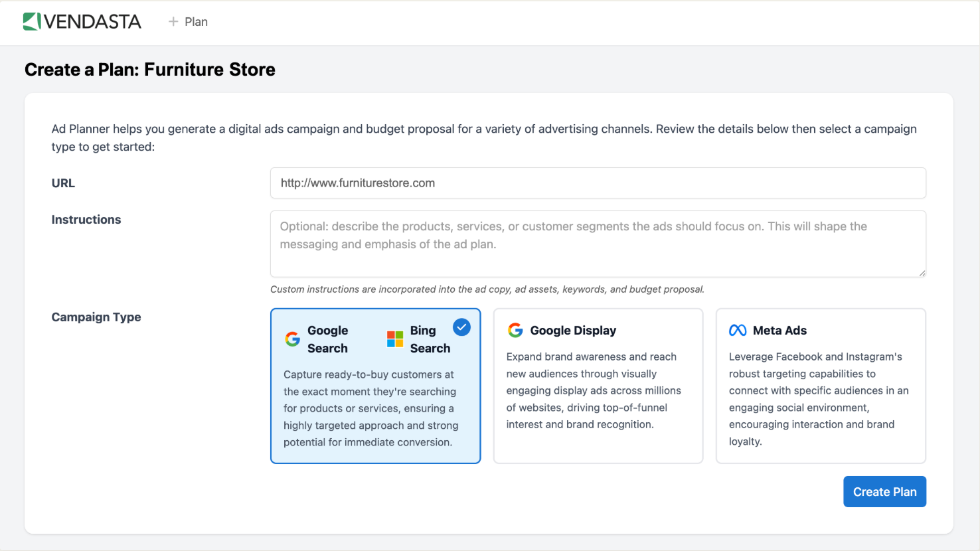This screenshot has width=980, height=551.
Task: Click the "Ad Planner helps you generate" intro text
Action: point(484,138)
